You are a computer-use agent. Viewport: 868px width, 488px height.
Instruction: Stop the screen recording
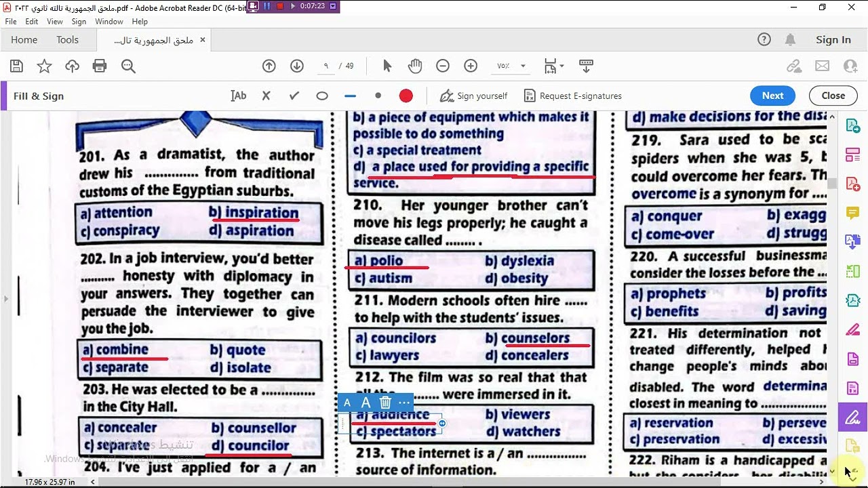click(279, 6)
